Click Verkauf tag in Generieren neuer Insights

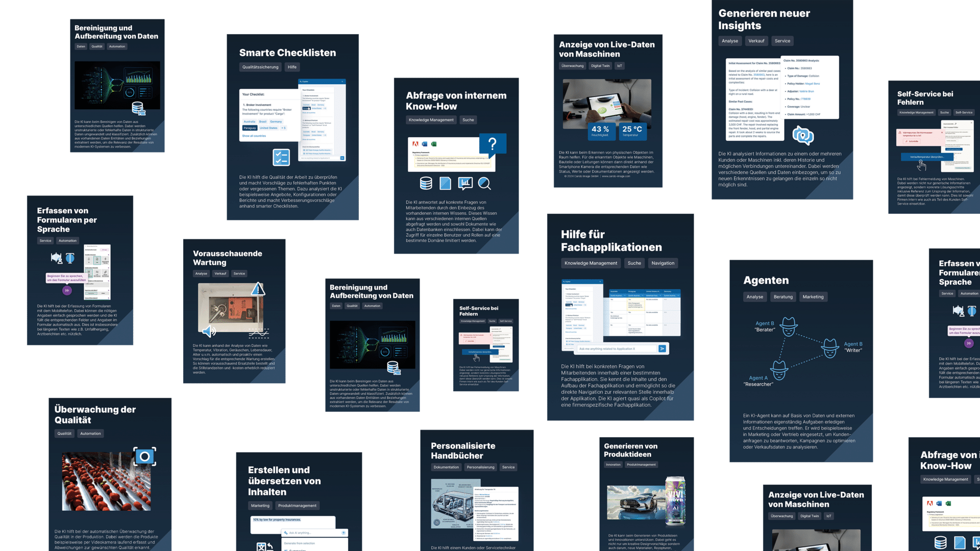pos(756,41)
